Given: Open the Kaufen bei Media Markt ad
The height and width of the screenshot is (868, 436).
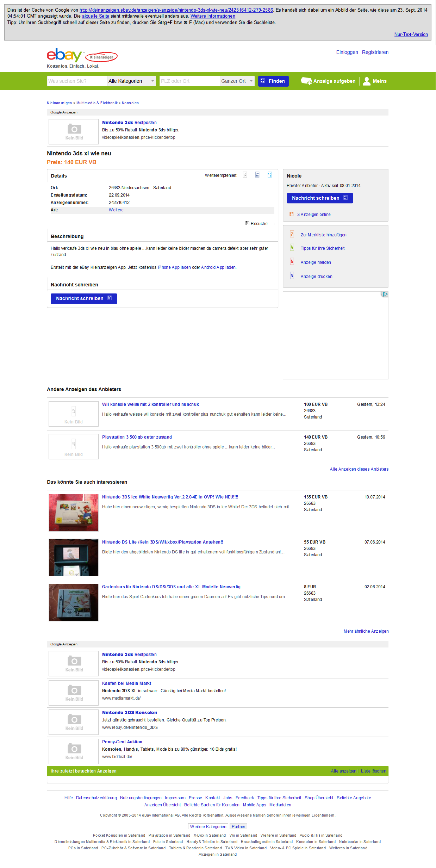Looking at the screenshot, I should point(126,683).
